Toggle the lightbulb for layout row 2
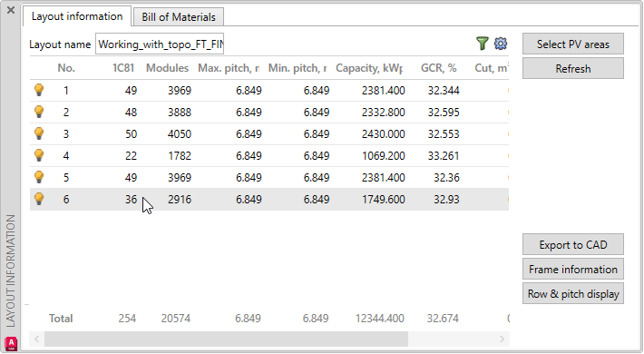 [39, 112]
